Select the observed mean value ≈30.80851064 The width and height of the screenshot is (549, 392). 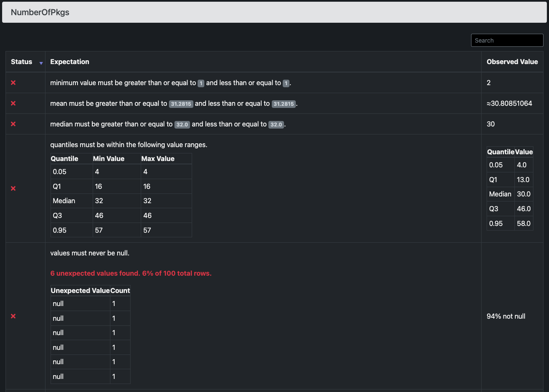[x=509, y=103]
